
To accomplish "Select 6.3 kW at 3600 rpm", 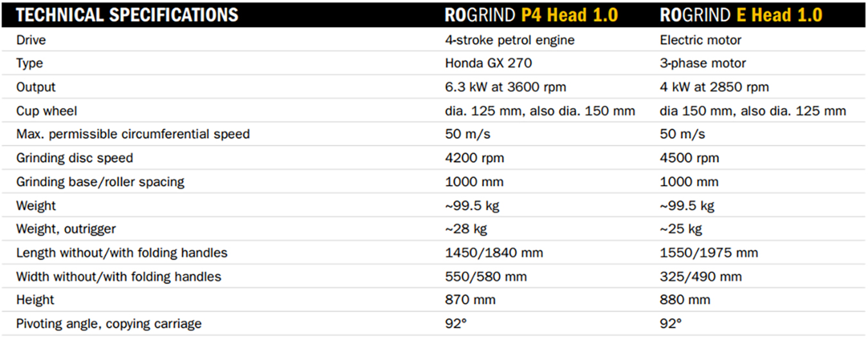I will 505,87.
